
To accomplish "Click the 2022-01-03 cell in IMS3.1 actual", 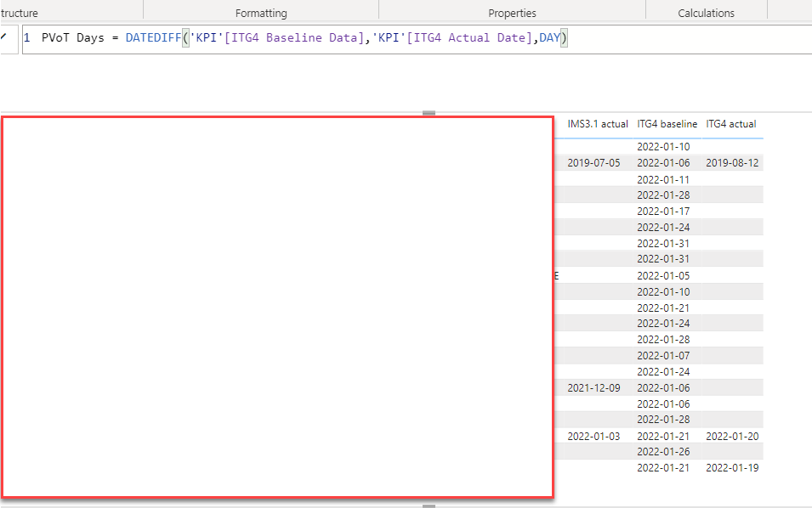I will pyautogui.click(x=593, y=436).
